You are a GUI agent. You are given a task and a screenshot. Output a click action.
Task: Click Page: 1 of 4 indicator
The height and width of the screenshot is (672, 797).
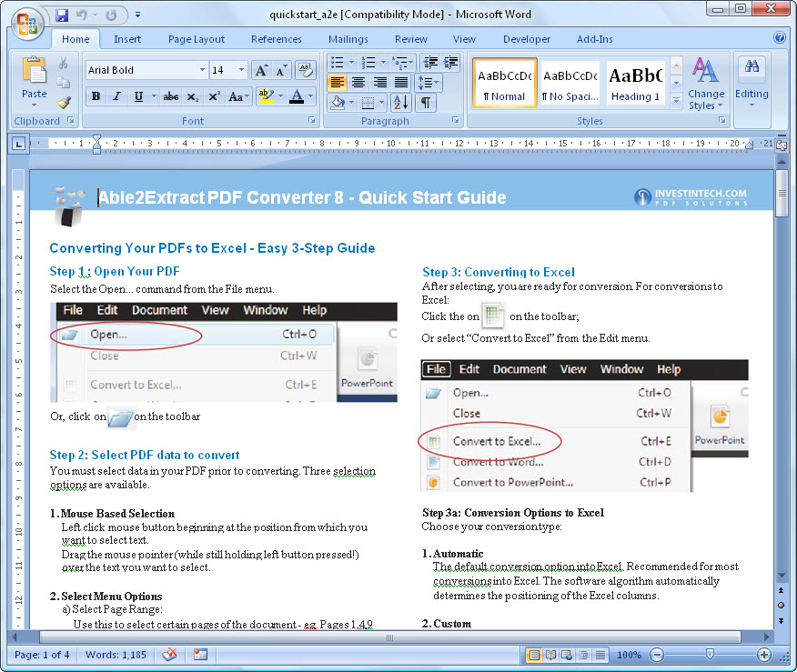pyautogui.click(x=42, y=655)
